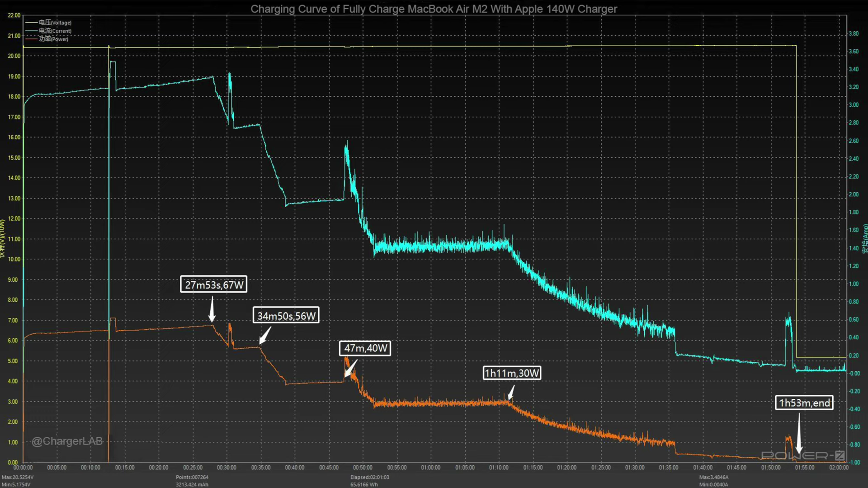Click the 01:55:00 time axis label
The width and height of the screenshot is (868, 488).
point(805,468)
